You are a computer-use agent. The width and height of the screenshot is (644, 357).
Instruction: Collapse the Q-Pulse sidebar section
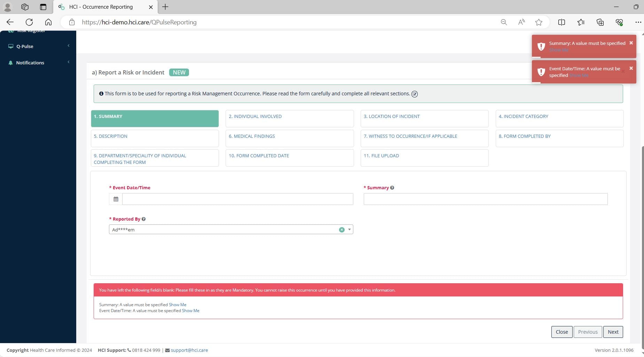[68, 46]
